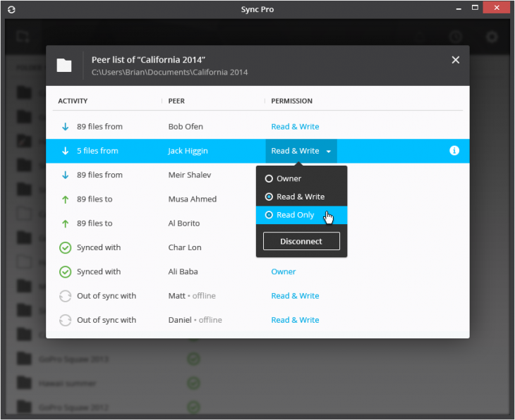This screenshot has width=515, height=420.
Task: Click '89 files from' in Bob Ofen row
Action: click(x=99, y=127)
